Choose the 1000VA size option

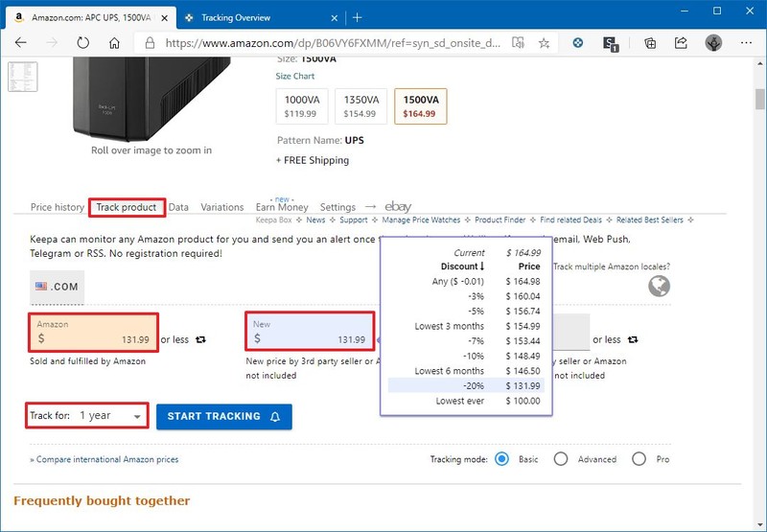302,106
